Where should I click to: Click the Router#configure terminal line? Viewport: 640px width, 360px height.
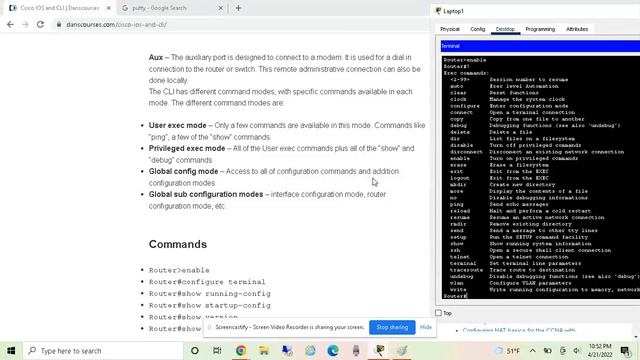click(207, 282)
